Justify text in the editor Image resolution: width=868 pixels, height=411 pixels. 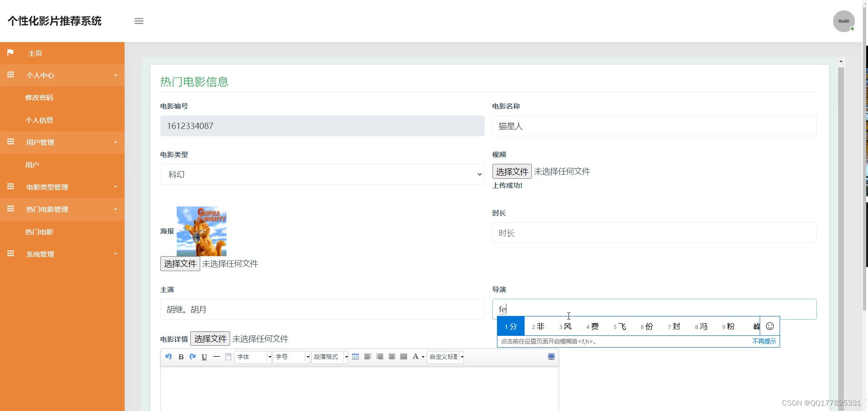pyautogui.click(x=404, y=357)
